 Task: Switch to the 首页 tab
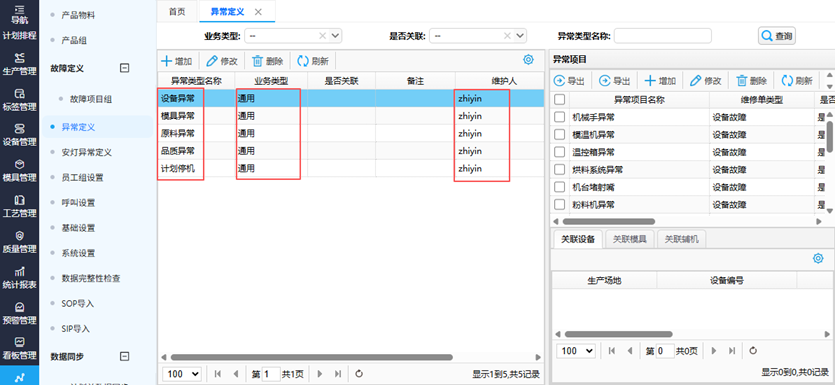click(177, 12)
